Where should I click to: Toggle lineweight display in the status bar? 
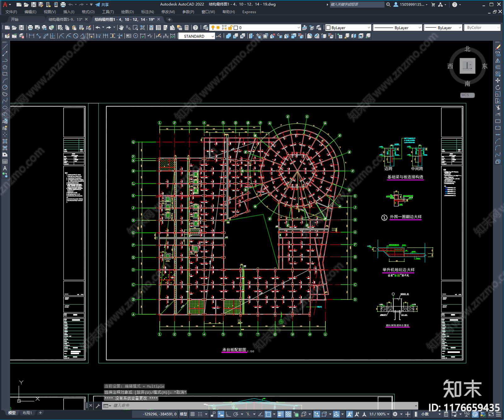coord(280,414)
